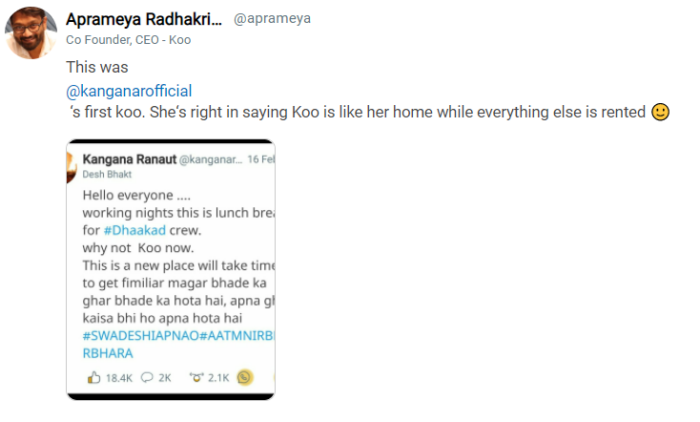
Task: Click the 2.1K re-koo count
Action: point(218,378)
